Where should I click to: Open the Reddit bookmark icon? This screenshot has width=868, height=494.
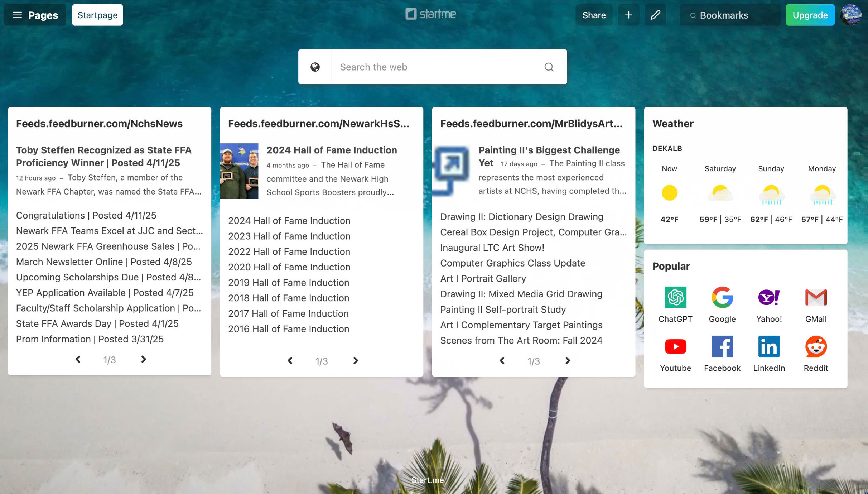816,346
